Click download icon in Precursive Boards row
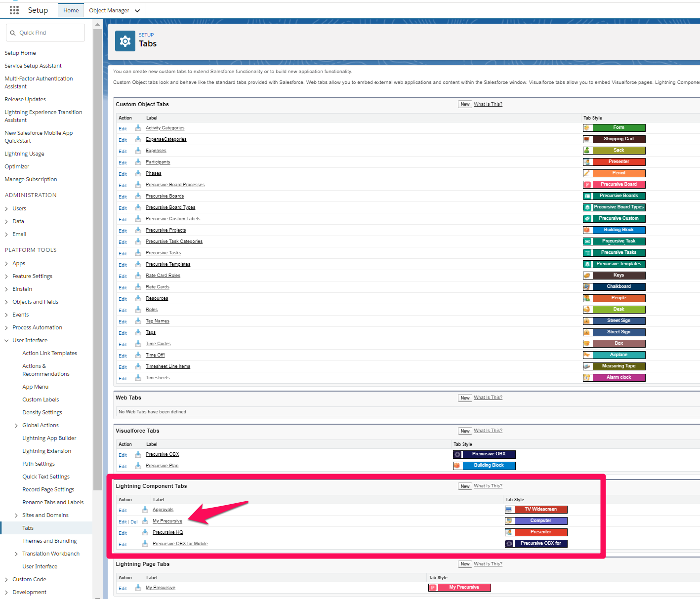This screenshot has height=599, width=700. [x=138, y=196]
